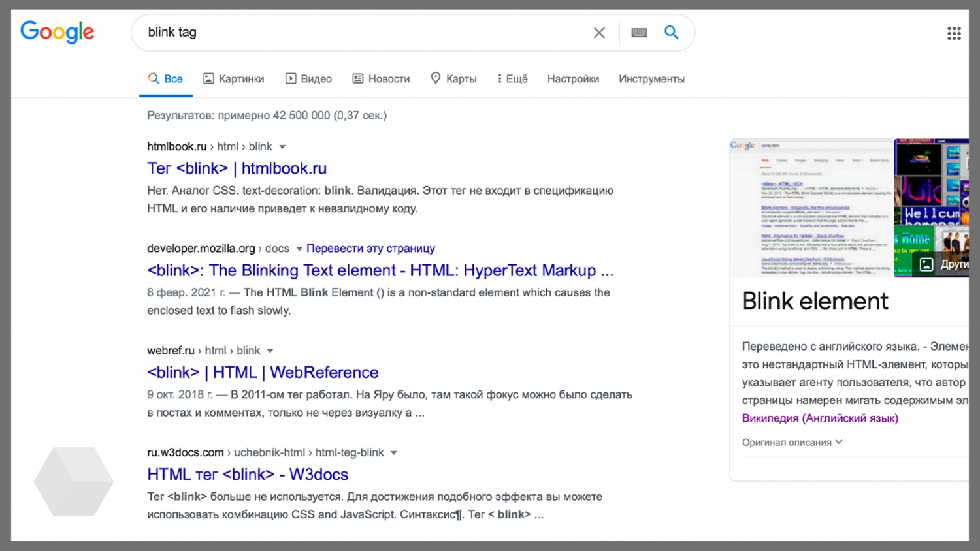Open the on-screen keyboard icon
The image size is (980, 551).
click(x=639, y=33)
